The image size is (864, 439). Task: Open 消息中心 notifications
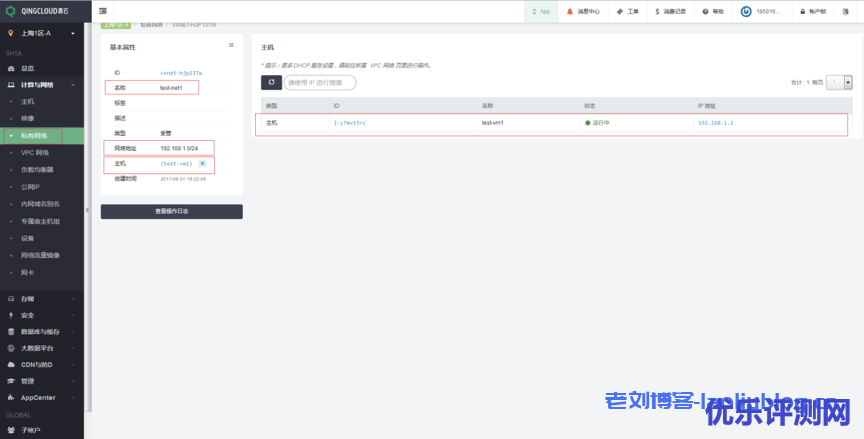(x=583, y=12)
